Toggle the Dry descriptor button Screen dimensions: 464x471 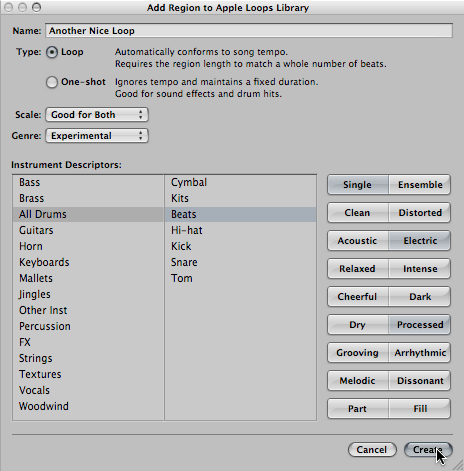coord(358,325)
